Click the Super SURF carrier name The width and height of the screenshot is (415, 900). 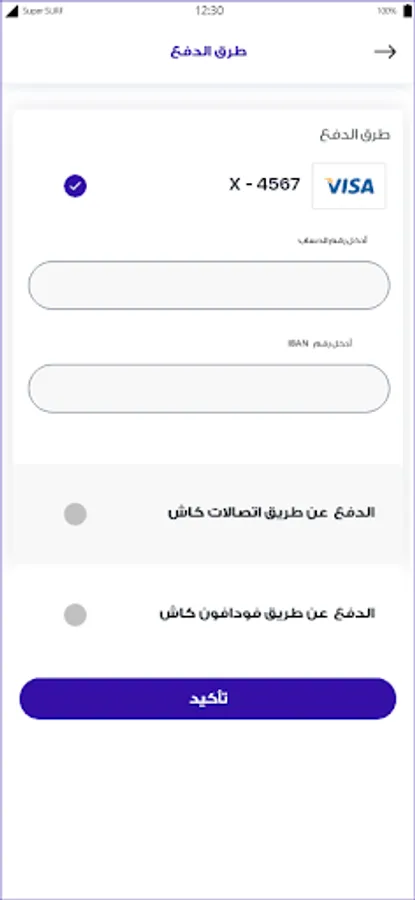click(x=42, y=11)
